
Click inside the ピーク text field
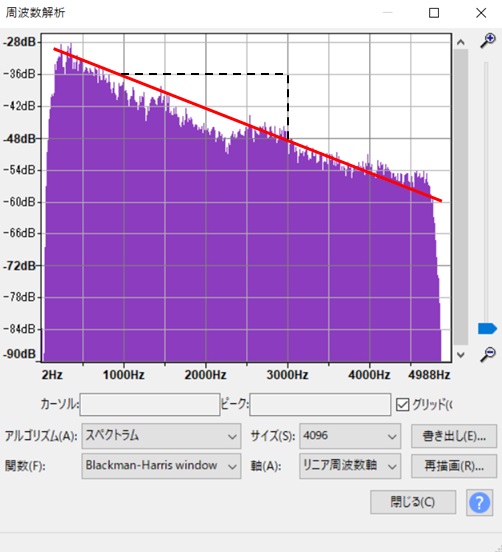tap(320, 404)
